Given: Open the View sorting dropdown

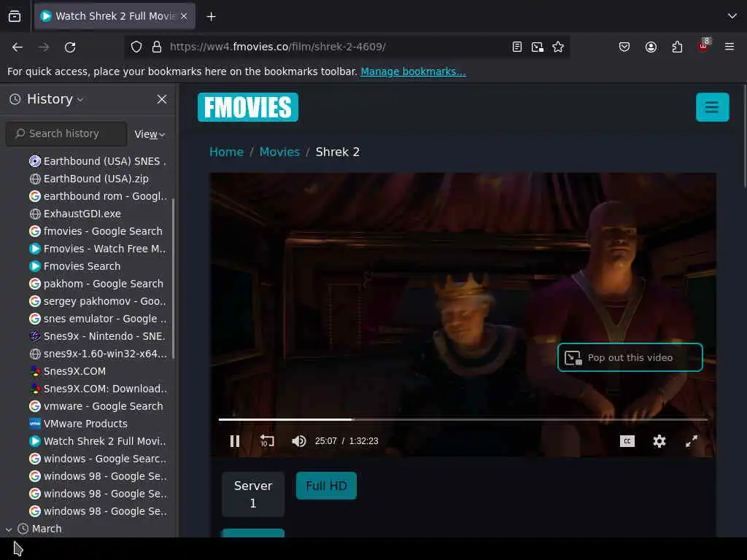Looking at the screenshot, I should coord(150,134).
